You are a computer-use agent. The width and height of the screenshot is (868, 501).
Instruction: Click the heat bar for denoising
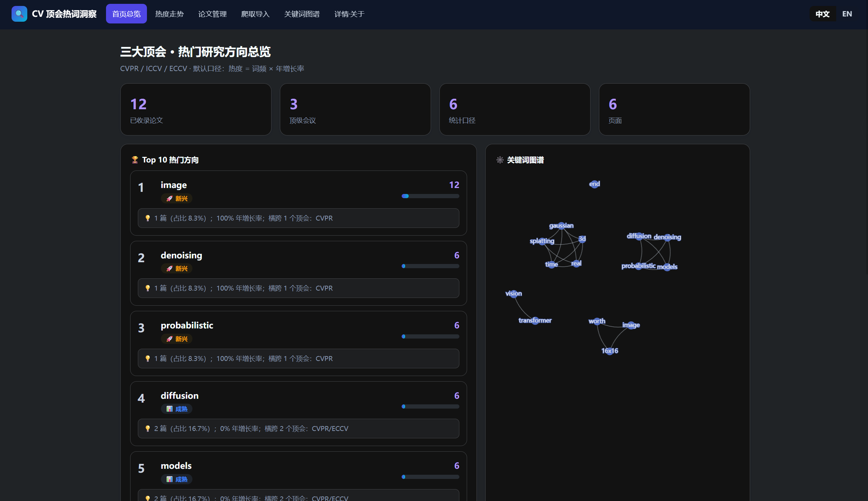click(430, 266)
